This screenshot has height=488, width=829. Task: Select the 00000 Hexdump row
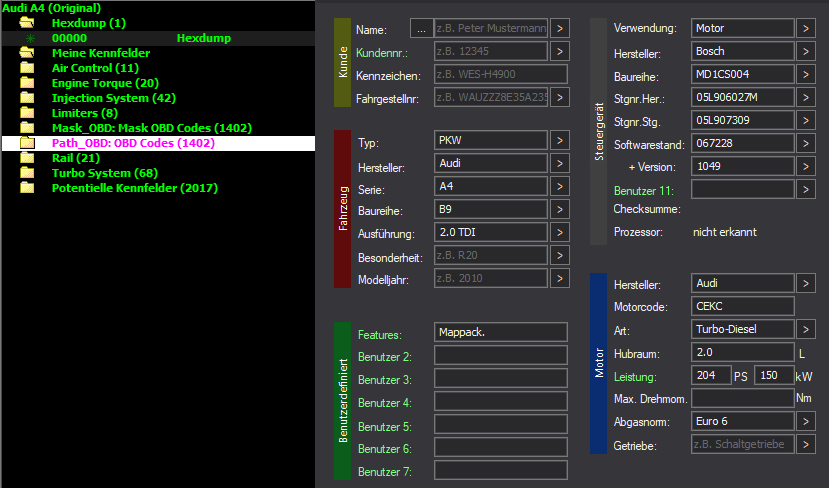(x=158, y=38)
